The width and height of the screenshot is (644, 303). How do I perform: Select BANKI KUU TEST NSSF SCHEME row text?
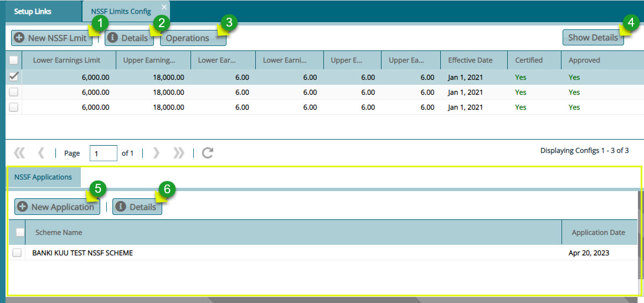tap(83, 253)
